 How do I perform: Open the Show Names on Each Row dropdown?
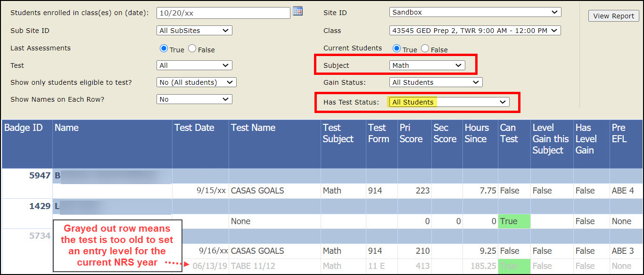tap(194, 99)
